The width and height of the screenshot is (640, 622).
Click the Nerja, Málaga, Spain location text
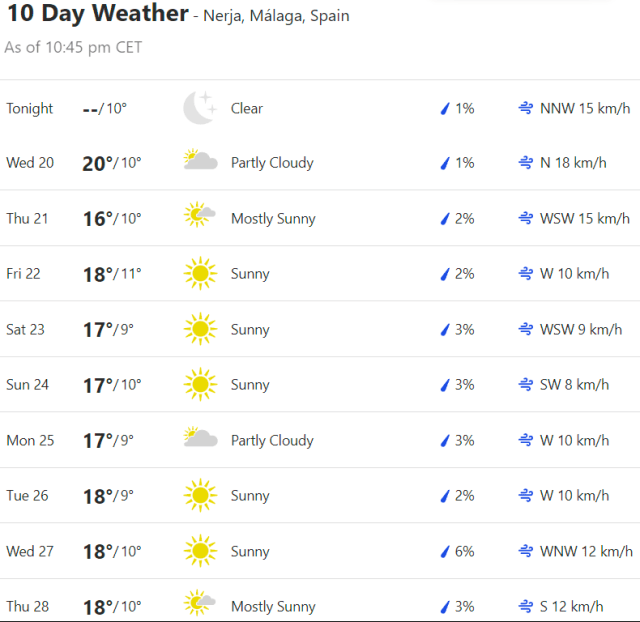pos(276,17)
